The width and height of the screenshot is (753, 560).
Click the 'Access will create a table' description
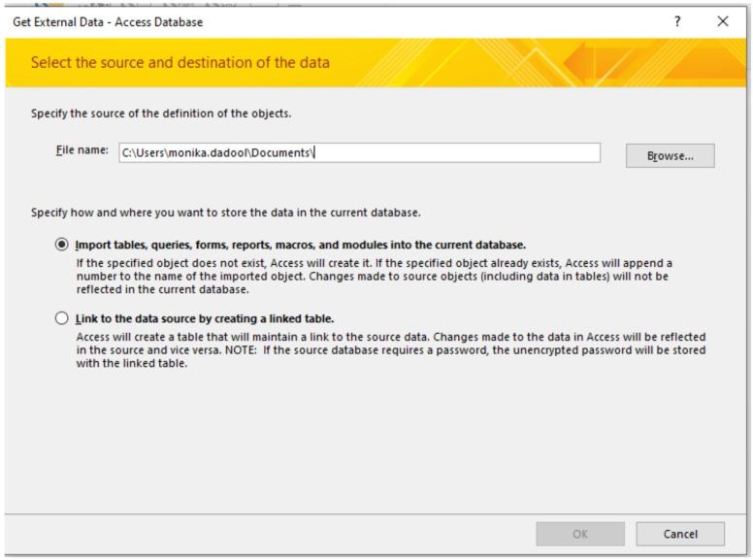pos(391,349)
